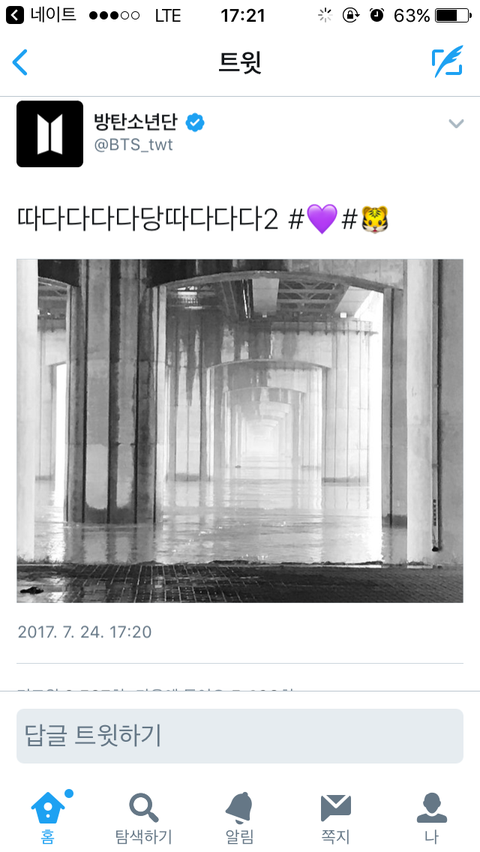480x852 pixels.
Task: Click the blue verified badge
Action: [195, 123]
